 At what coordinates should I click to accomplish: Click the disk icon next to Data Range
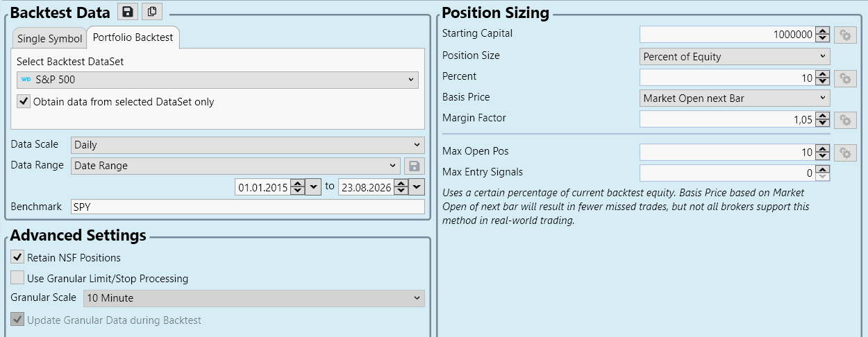coord(414,166)
